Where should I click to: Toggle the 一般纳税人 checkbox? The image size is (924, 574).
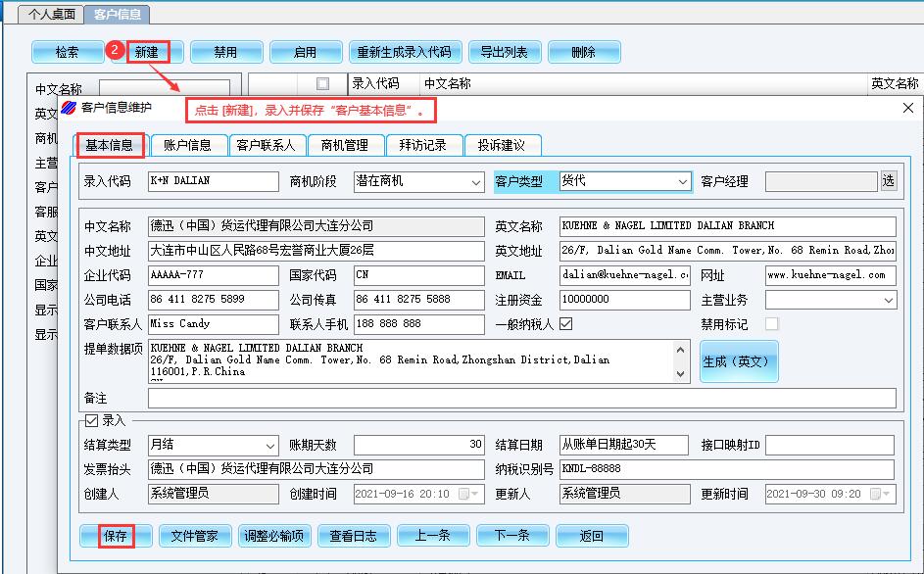click(565, 323)
